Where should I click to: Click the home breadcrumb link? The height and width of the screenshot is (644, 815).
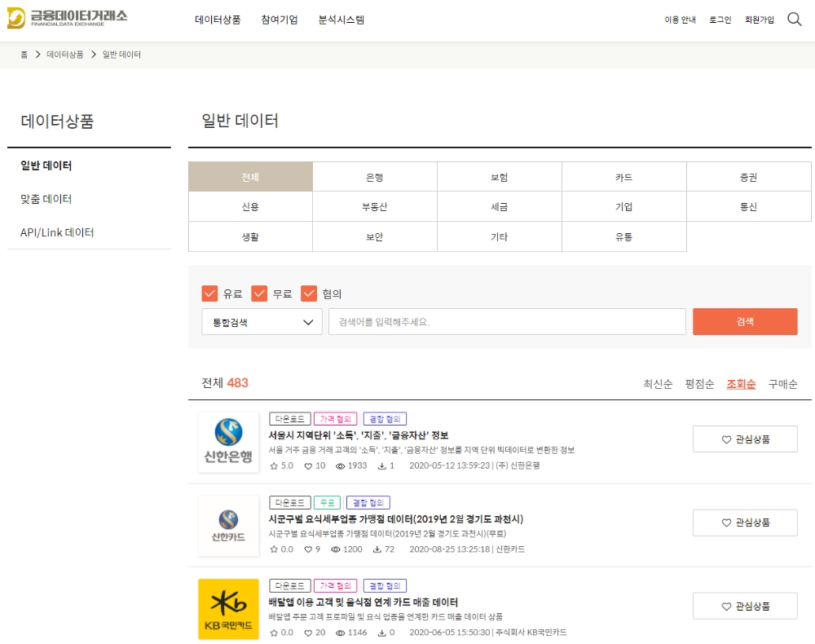(24, 55)
